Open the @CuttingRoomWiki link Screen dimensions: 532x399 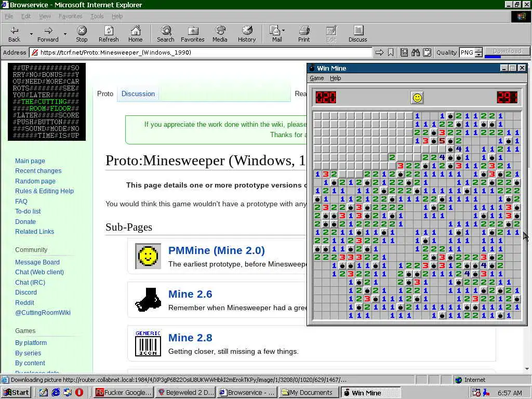tap(43, 312)
